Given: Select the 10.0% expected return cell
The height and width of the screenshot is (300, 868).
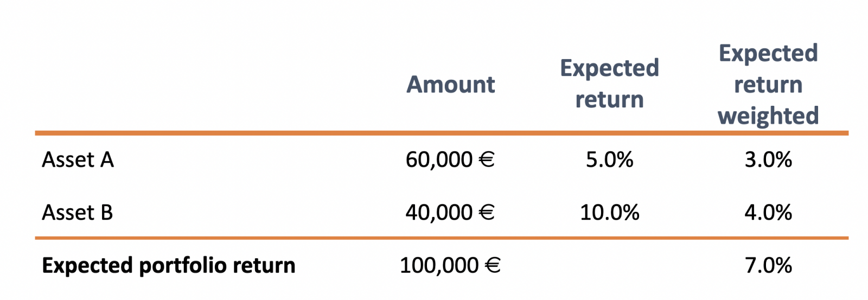Looking at the screenshot, I should pyautogui.click(x=609, y=212).
